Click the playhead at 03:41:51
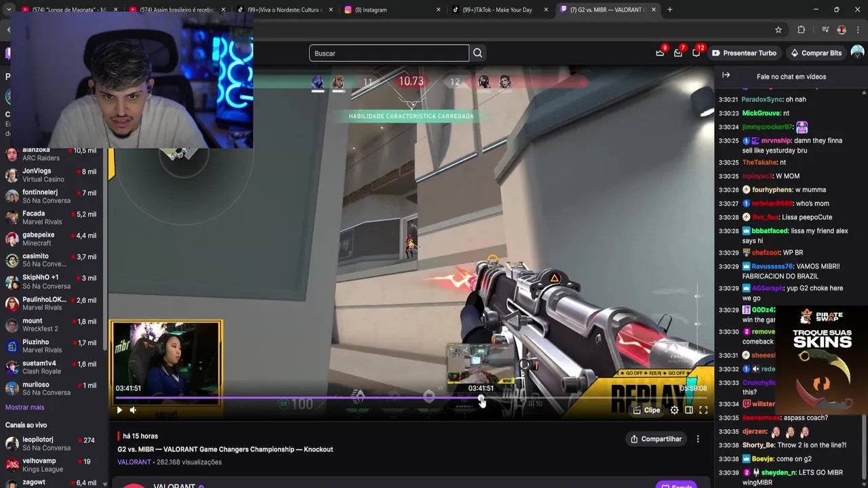The width and height of the screenshot is (868, 488). (481, 399)
